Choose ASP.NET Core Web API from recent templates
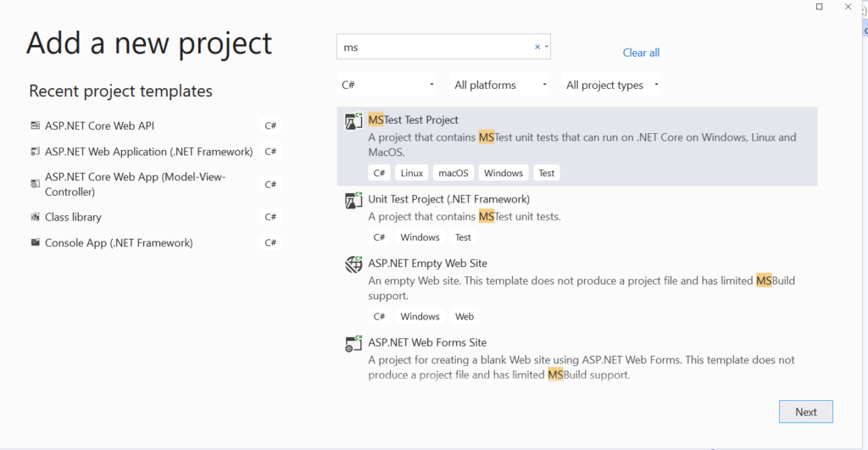 tap(100, 125)
